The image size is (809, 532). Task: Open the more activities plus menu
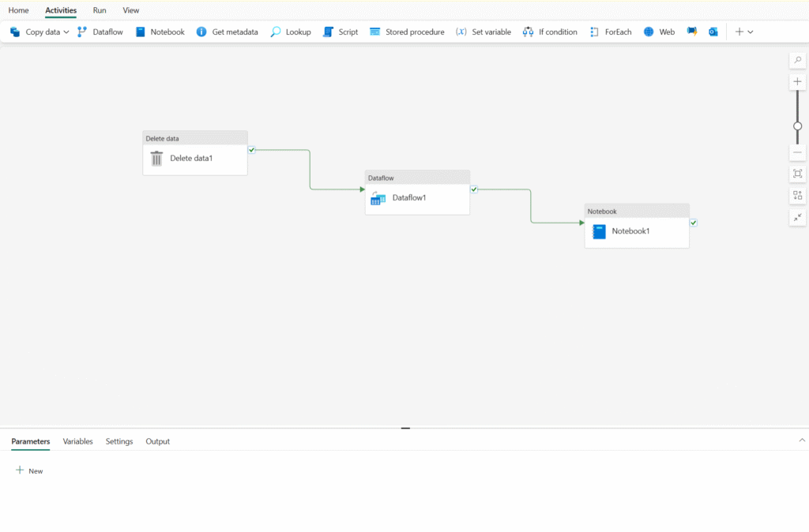coord(744,32)
